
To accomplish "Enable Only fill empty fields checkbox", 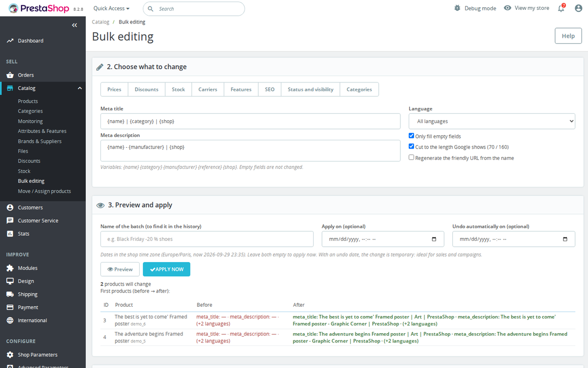I will coord(412,136).
